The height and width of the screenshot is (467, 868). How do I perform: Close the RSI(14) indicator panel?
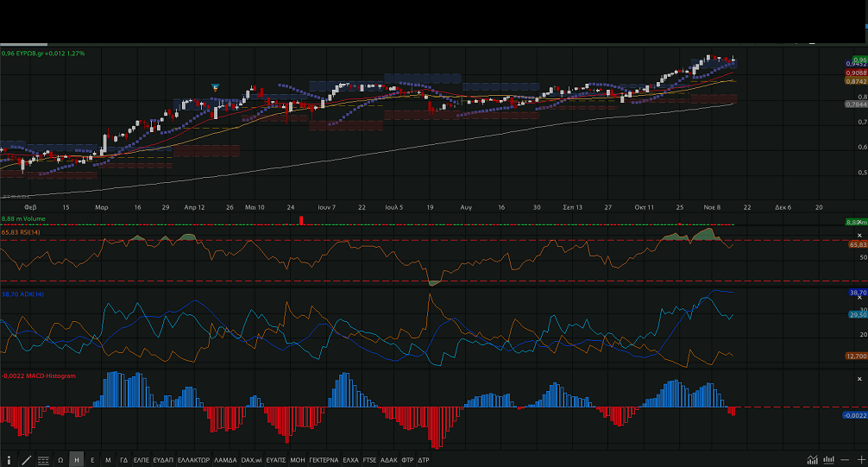tap(859, 236)
